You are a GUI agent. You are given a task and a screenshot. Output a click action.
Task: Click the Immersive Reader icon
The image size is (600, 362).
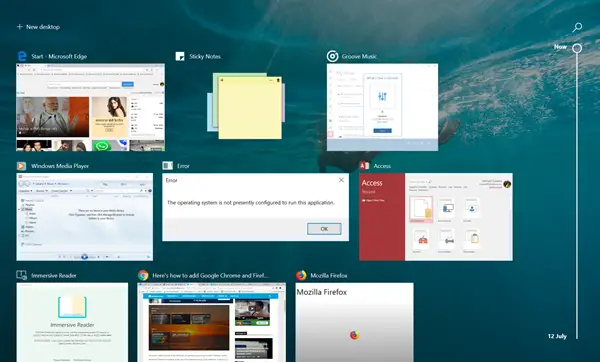21,275
